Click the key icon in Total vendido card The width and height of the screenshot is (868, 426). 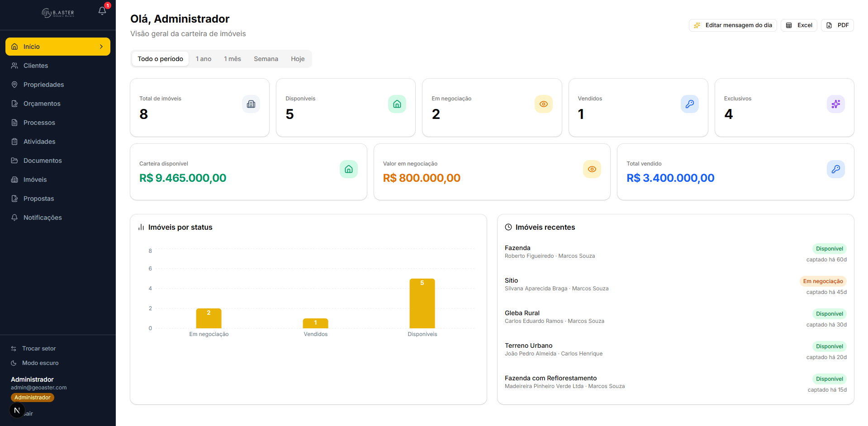click(836, 169)
